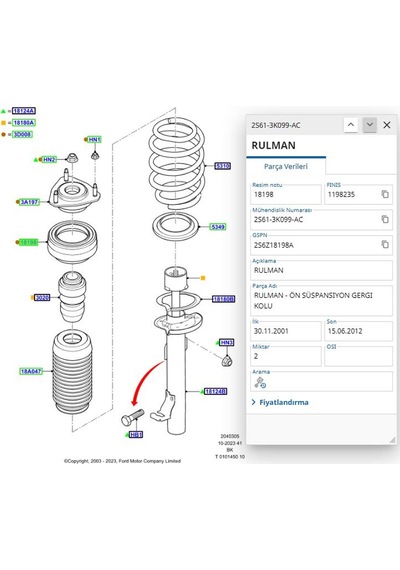400x570 pixels.
Task: Click the Miktar quantity field
Action: click(x=286, y=356)
